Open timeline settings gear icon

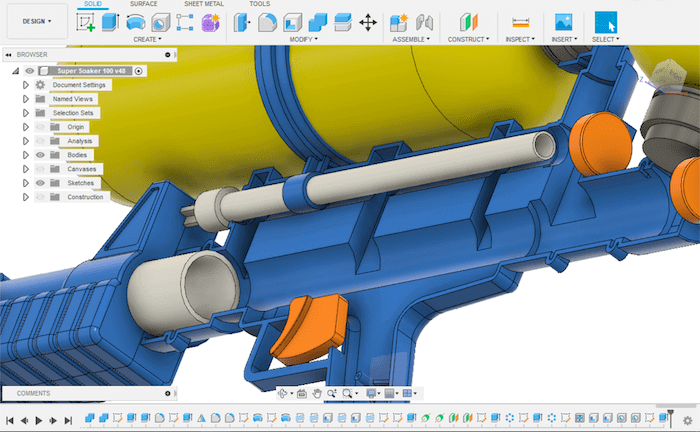[689, 421]
